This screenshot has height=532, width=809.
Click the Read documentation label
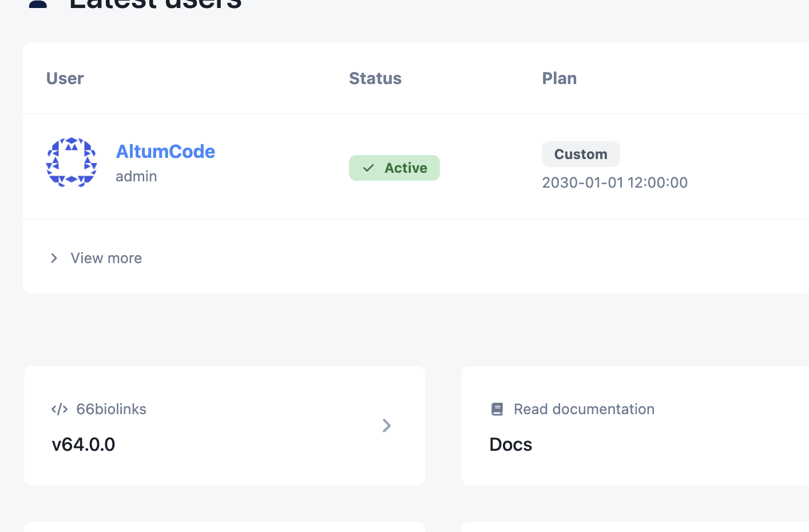(584, 409)
